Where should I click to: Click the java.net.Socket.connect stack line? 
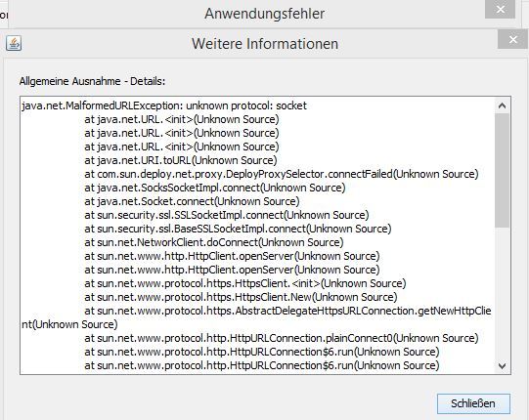click(x=192, y=201)
